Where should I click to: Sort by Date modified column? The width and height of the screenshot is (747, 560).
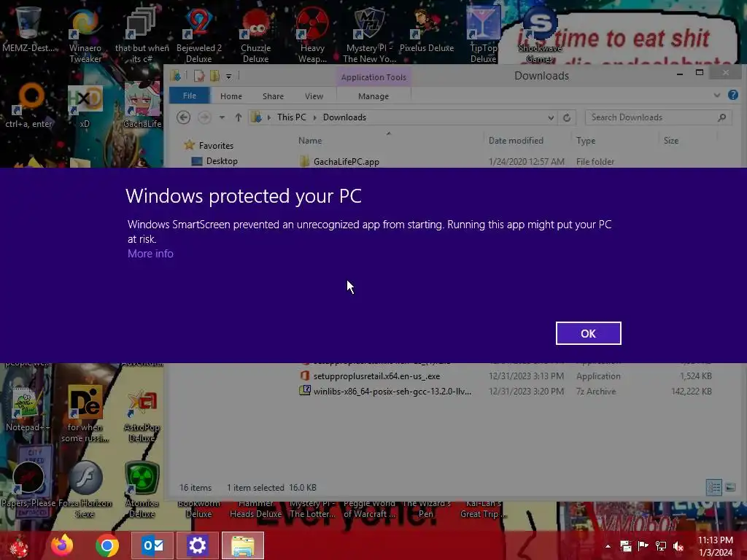point(516,141)
